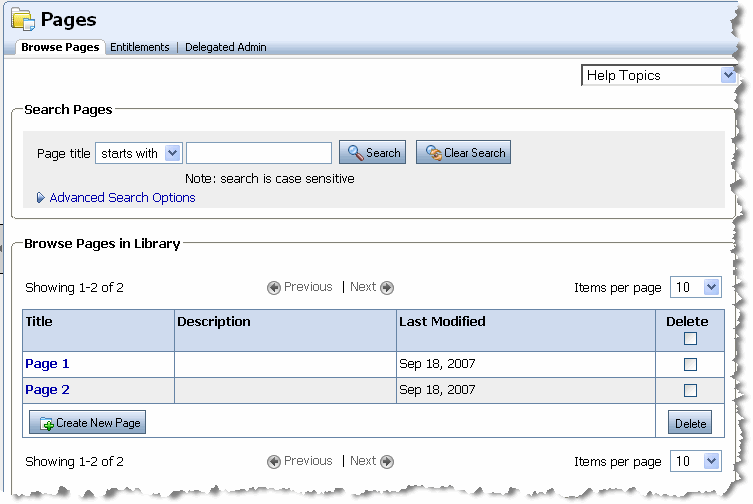Check the select-all Delete header checkbox
The width and height of the screenshot is (753, 504).
click(x=690, y=339)
